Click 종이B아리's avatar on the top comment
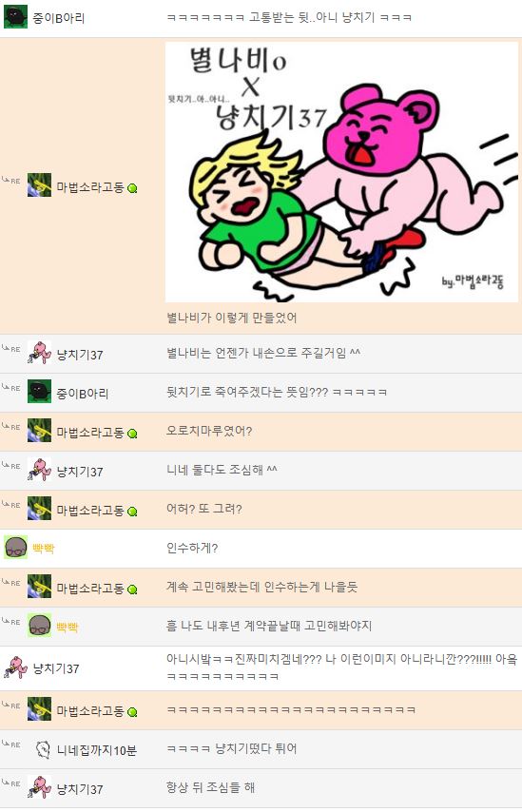Viewport: 522px width, 812px height. pyautogui.click(x=15, y=17)
